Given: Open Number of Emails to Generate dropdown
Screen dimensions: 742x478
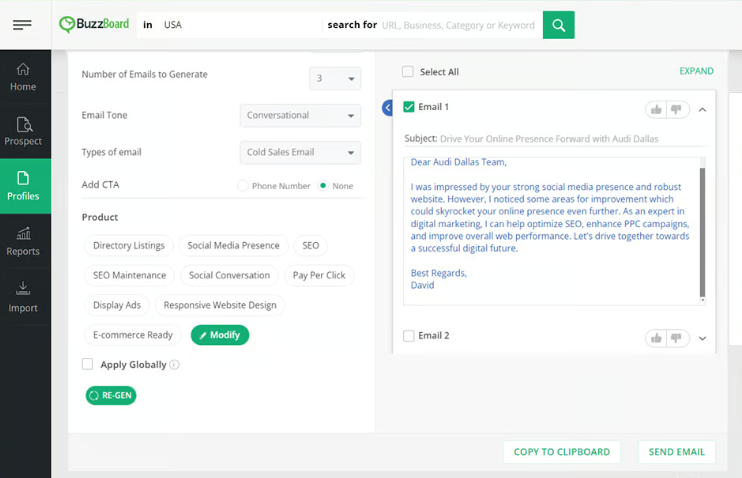Looking at the screenshot, I should (335, 79).
